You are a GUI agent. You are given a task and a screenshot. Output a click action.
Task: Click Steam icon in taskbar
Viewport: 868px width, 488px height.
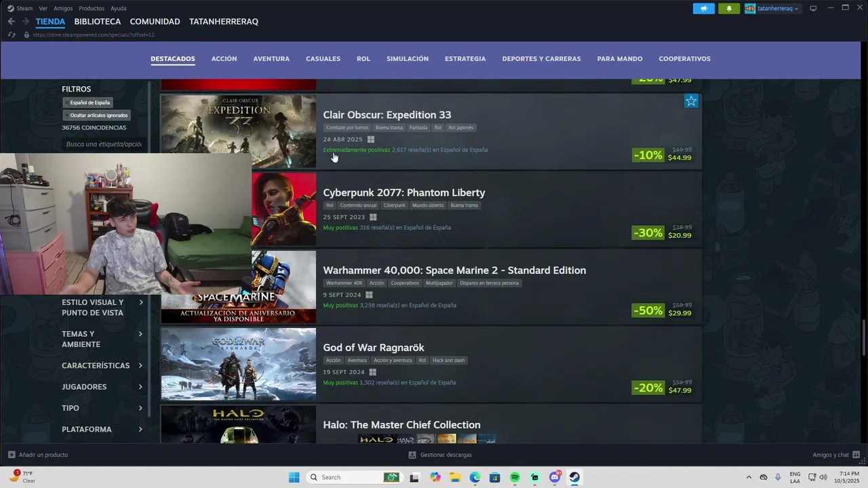point(574,477)
